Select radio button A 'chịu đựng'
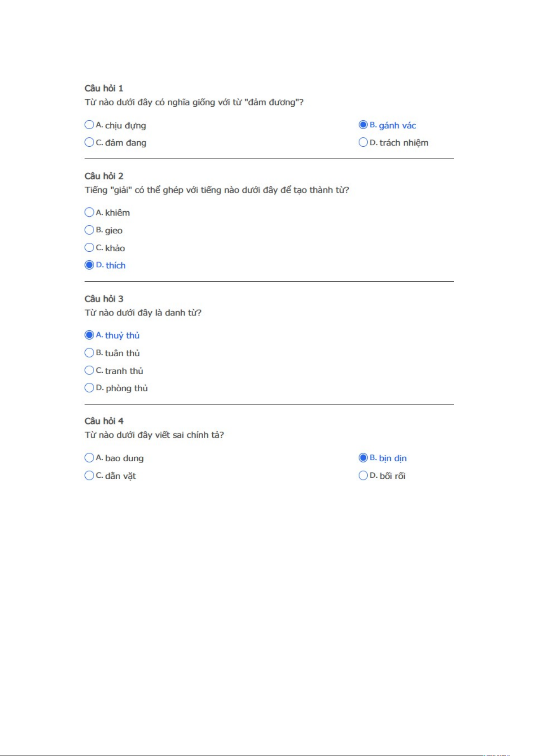535x756 pixels. pos(89,125)
